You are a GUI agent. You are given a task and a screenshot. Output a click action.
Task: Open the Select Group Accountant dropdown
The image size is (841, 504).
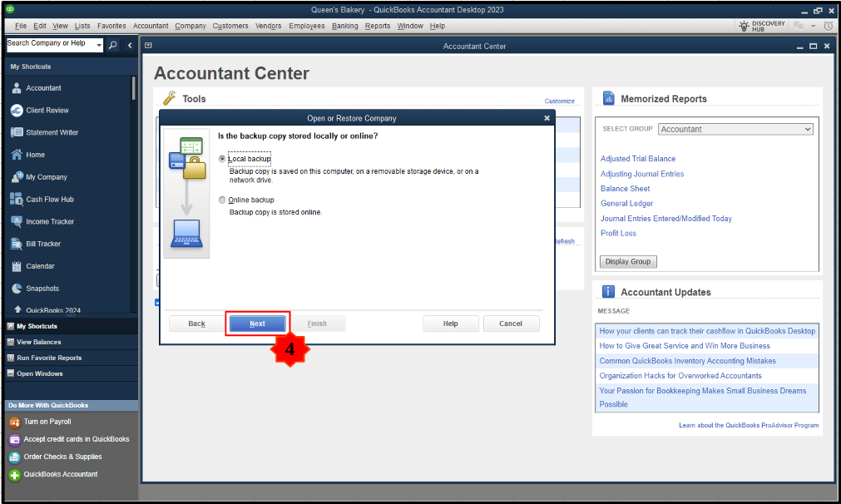[735, 129]
